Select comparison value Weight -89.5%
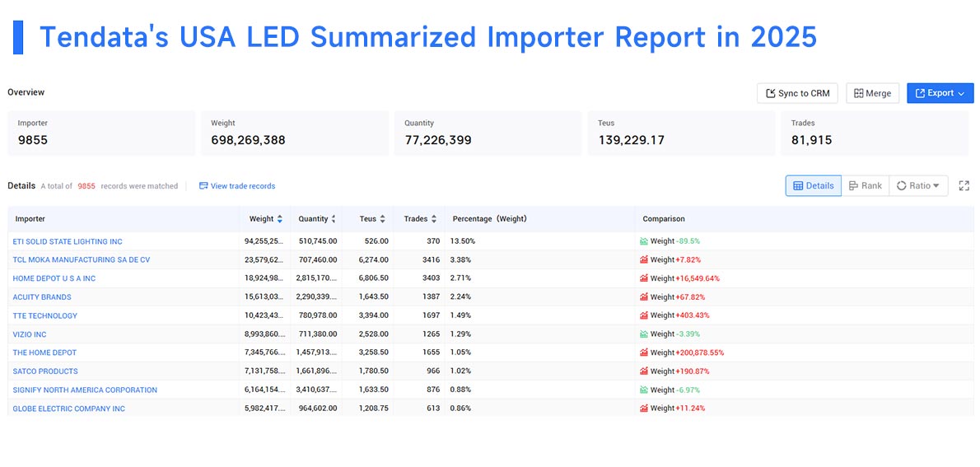Screen dimensions: 980x467 pyautogui.click(x=674, y=241)
